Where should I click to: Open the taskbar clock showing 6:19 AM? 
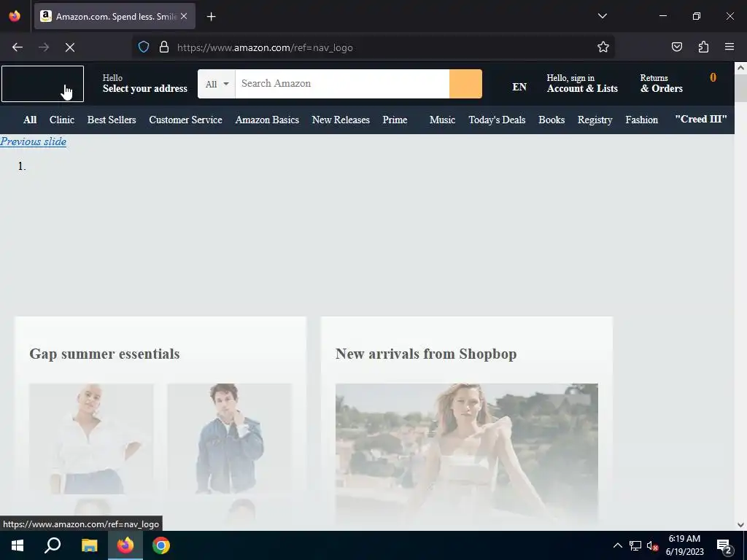tap(684, 545)
